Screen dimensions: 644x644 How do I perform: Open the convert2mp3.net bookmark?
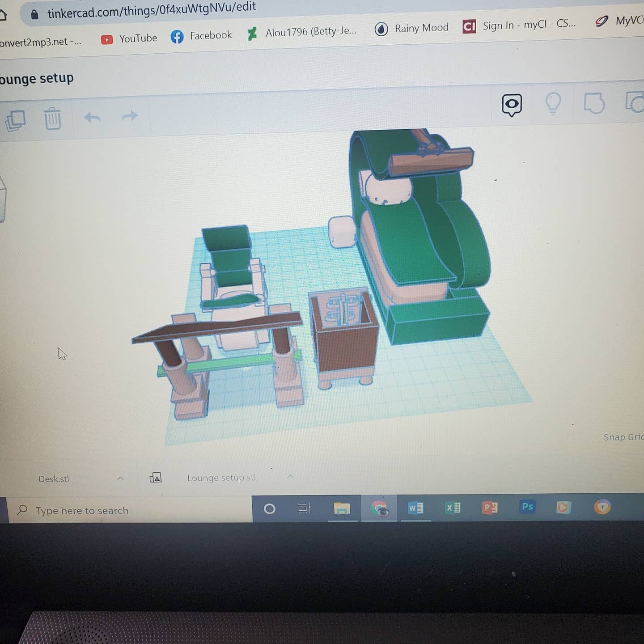coord(41,42)
